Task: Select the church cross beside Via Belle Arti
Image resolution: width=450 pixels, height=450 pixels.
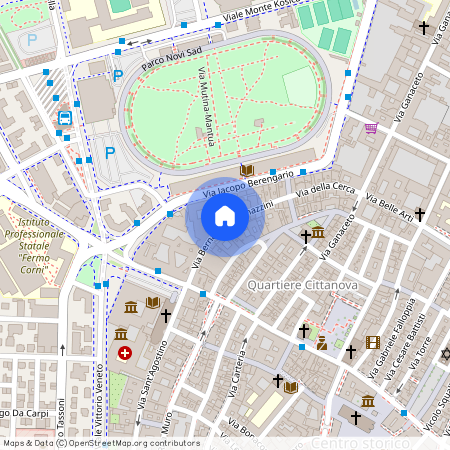Action: [x=420, y=214]
